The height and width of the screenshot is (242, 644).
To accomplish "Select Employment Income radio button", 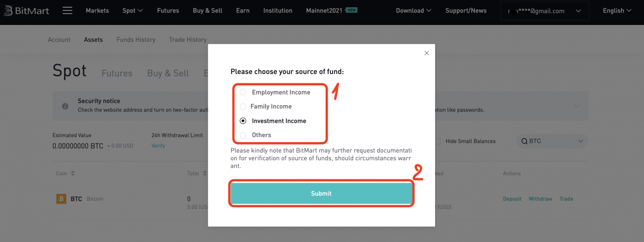I will 243,92.
